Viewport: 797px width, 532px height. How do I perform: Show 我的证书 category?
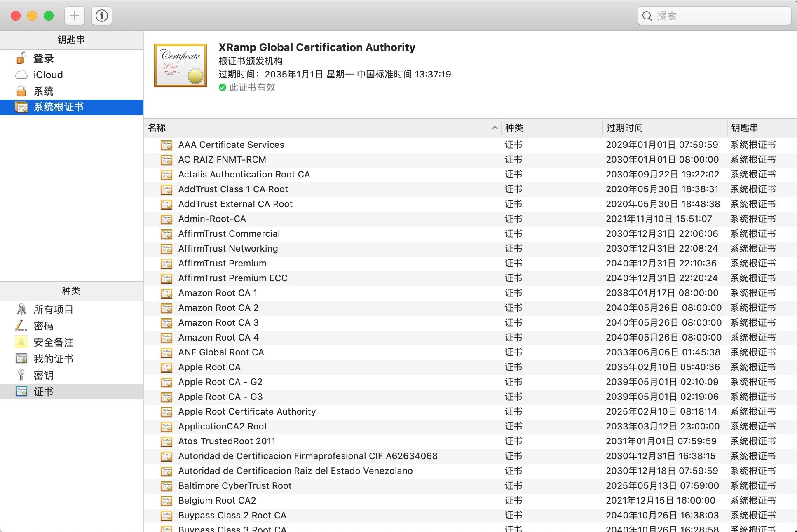[53, 359]
